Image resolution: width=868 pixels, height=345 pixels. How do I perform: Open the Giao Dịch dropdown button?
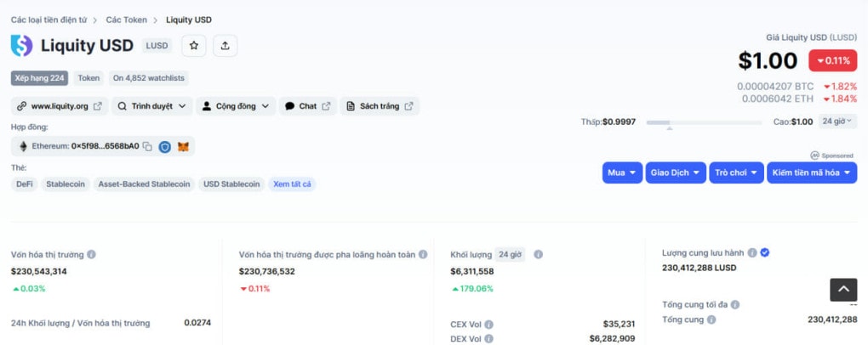click(x=676, y=172)
